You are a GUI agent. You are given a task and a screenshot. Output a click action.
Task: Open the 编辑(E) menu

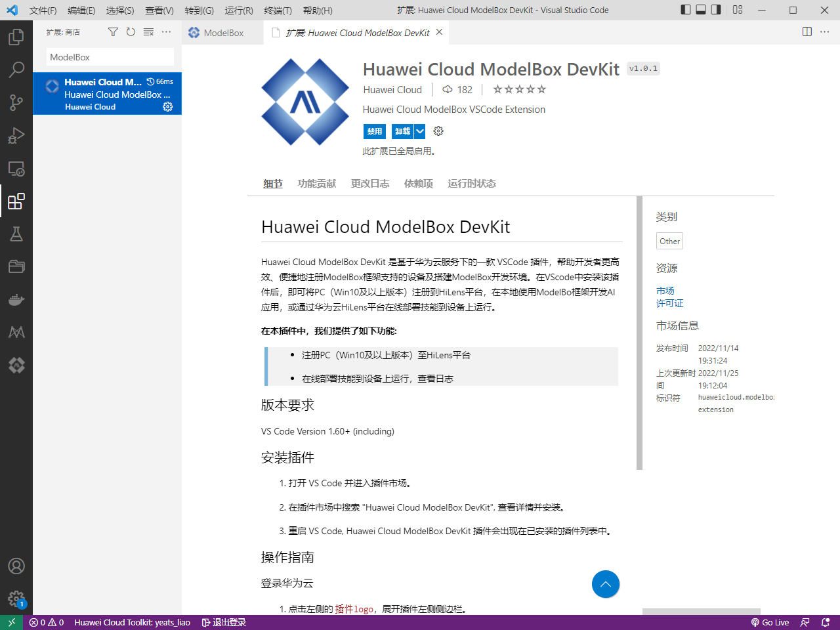(81, 10)
